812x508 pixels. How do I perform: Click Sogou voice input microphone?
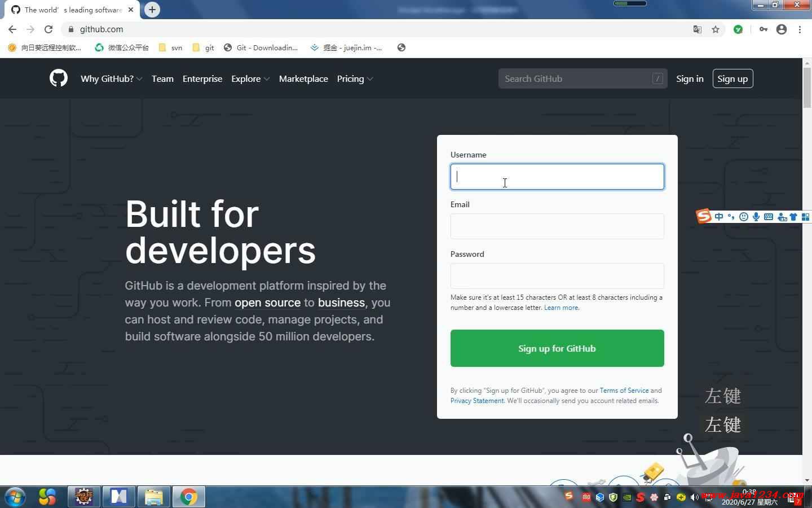pos(756,217)
